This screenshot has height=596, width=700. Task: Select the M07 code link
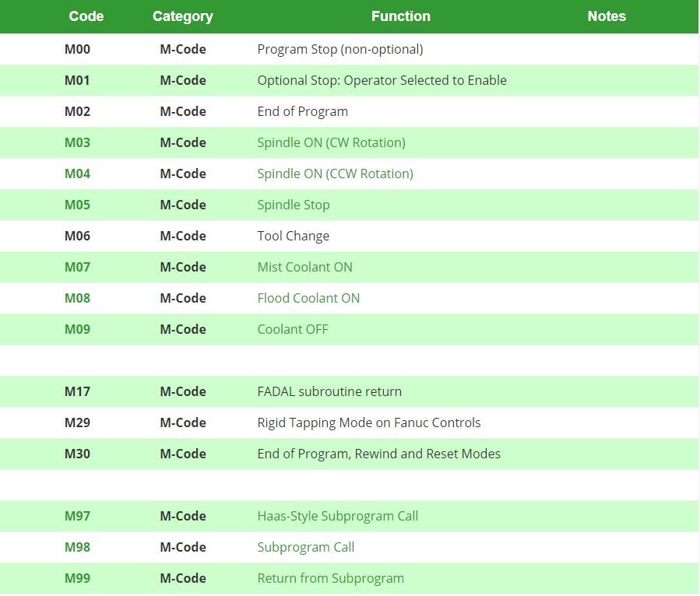[x=78, y=267]
